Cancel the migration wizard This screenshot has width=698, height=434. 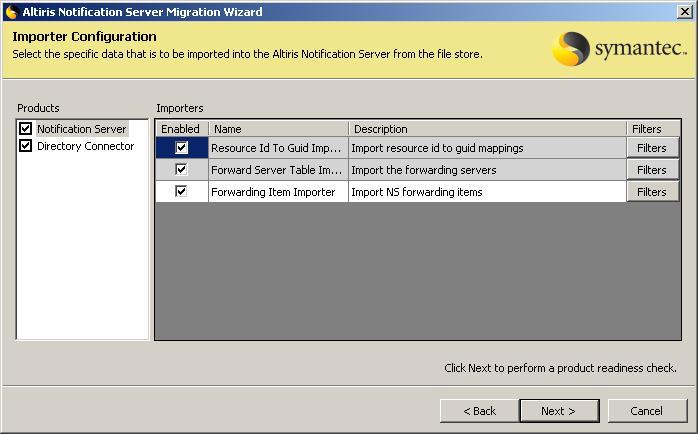647,411
